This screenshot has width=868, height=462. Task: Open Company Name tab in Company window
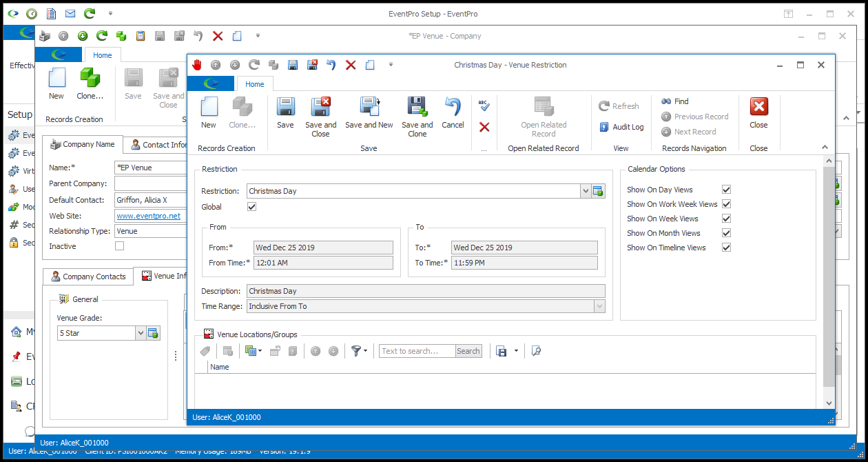83,145
